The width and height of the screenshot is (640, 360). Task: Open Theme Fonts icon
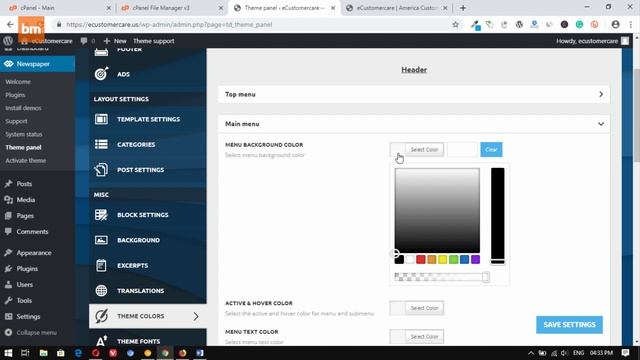pyautogui.click(x=101, y=340)
